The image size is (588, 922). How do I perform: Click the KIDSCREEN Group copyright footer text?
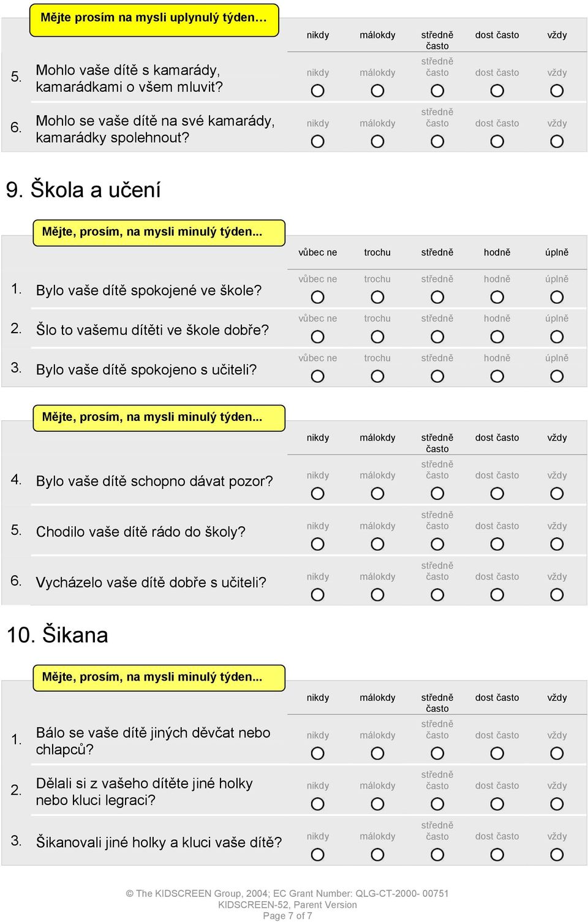[x=287, y=893]
